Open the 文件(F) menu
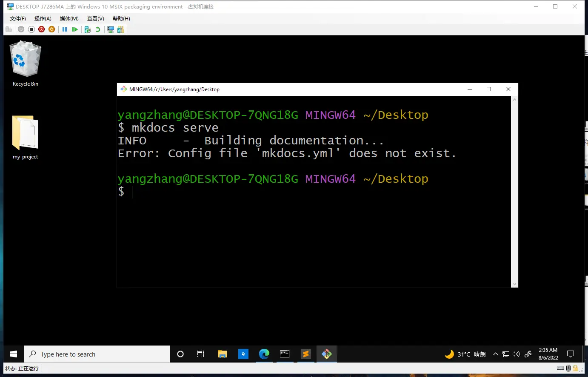 (17, 19)
